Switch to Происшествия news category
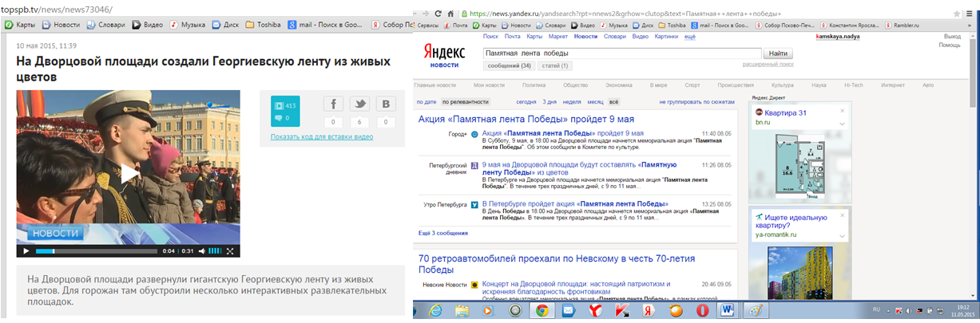The width and height of the screenshot is (980, 323). (x=736, y=85)
